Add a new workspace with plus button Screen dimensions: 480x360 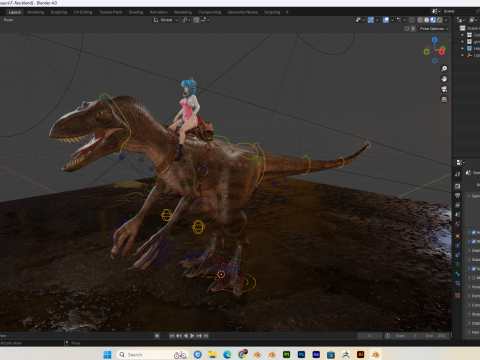(x=287, y=12)
